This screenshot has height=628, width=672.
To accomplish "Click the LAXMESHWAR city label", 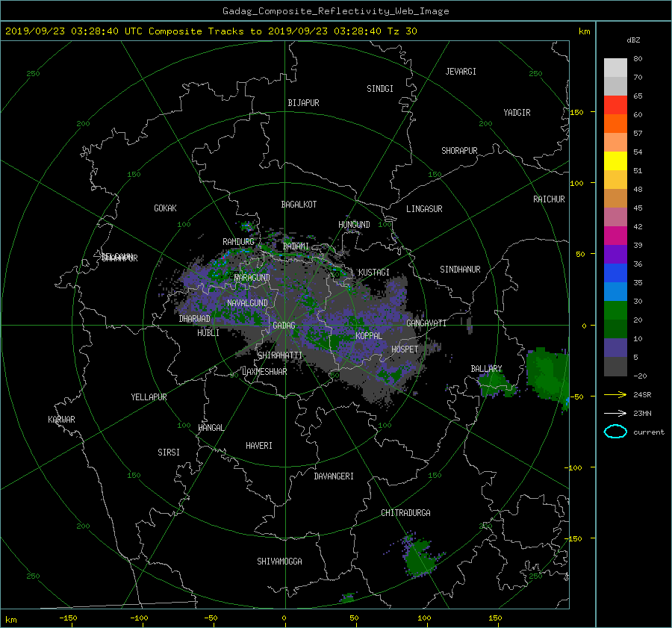I will coord(264,372).
